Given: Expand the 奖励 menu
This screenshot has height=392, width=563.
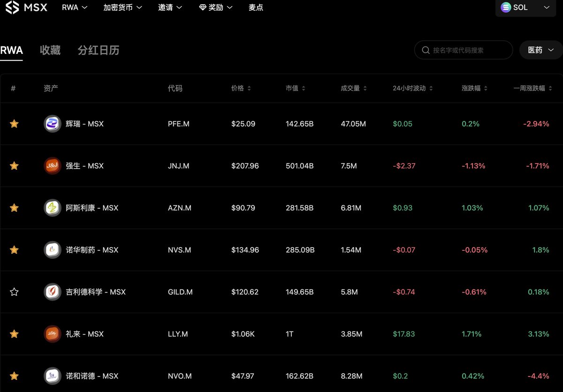Looking at the screenshot, I should 215,8.
